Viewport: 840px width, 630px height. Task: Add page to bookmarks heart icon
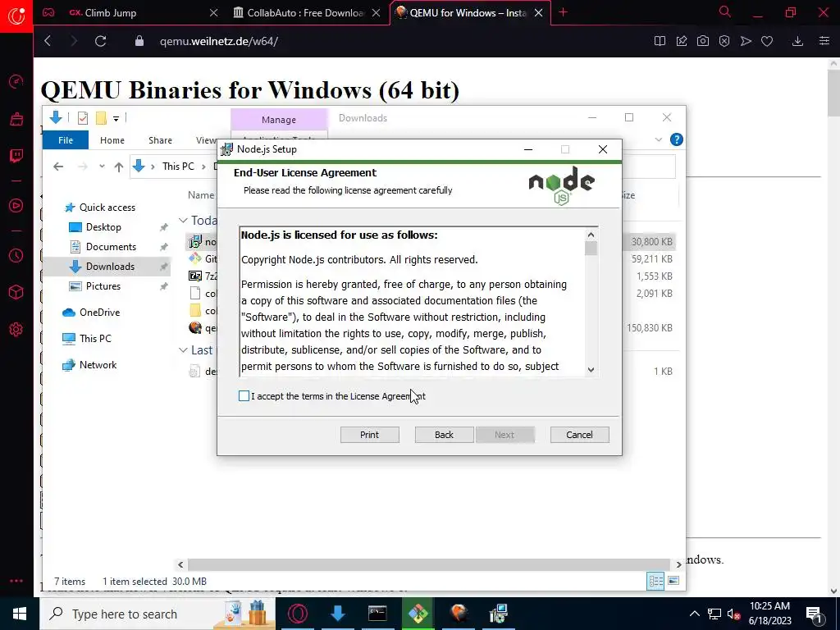[767, 41]
